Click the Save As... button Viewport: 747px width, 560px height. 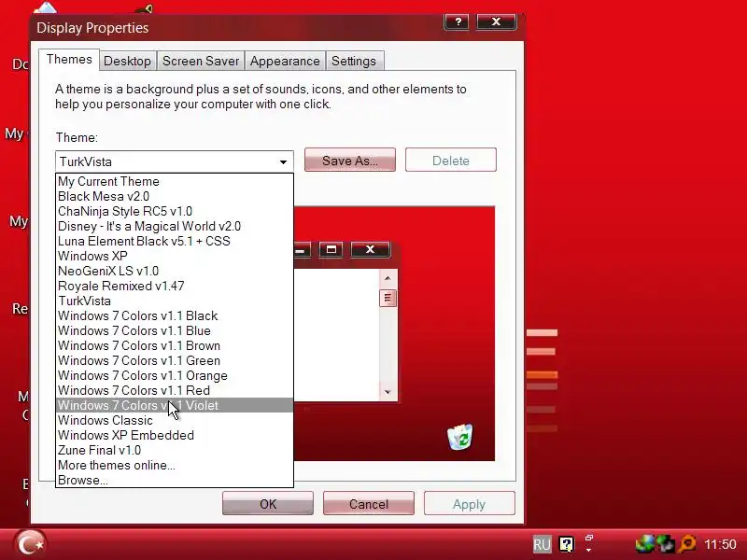350,160
